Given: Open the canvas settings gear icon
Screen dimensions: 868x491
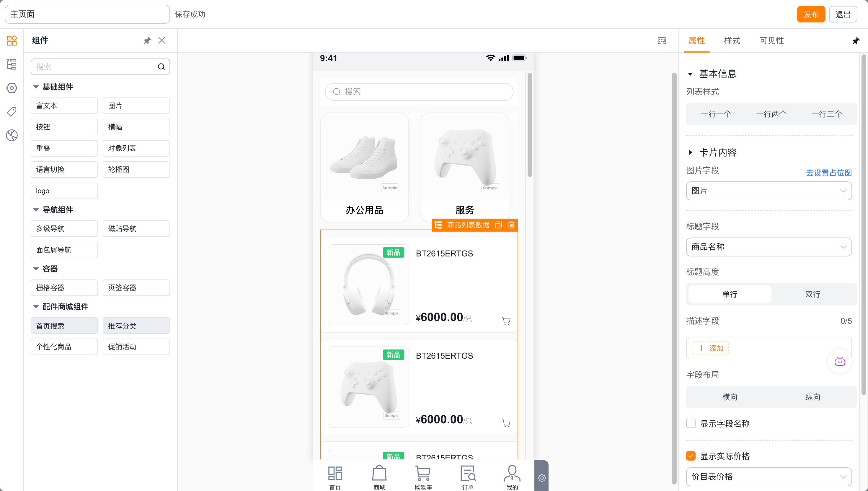Looking at the screenshot, I should pyautogui.click(x=542, y=478).
